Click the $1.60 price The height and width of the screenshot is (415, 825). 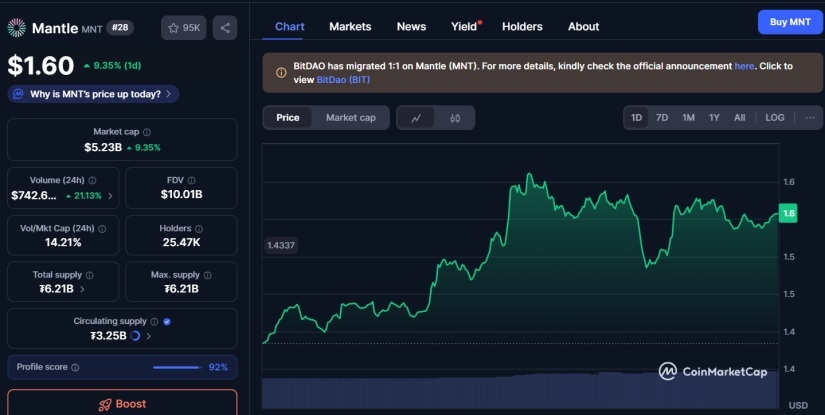(41, 66)
